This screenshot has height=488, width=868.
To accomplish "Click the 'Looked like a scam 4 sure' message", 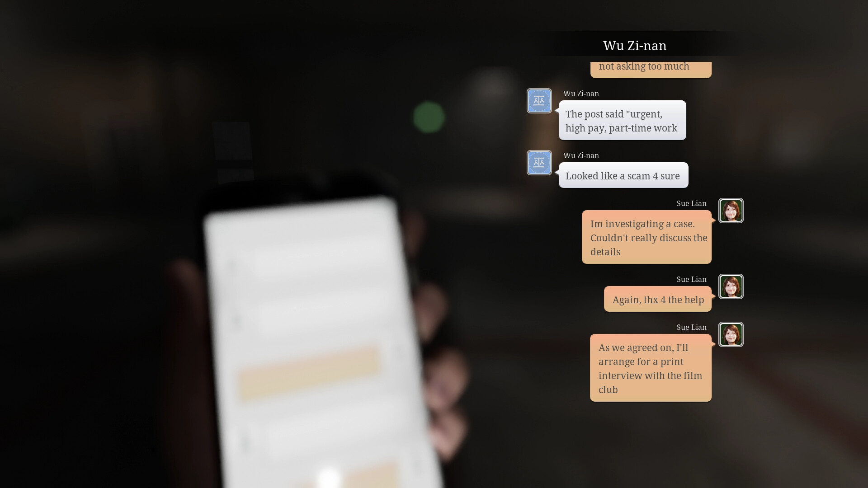I will pyautogui.click(x=623, y=175).
